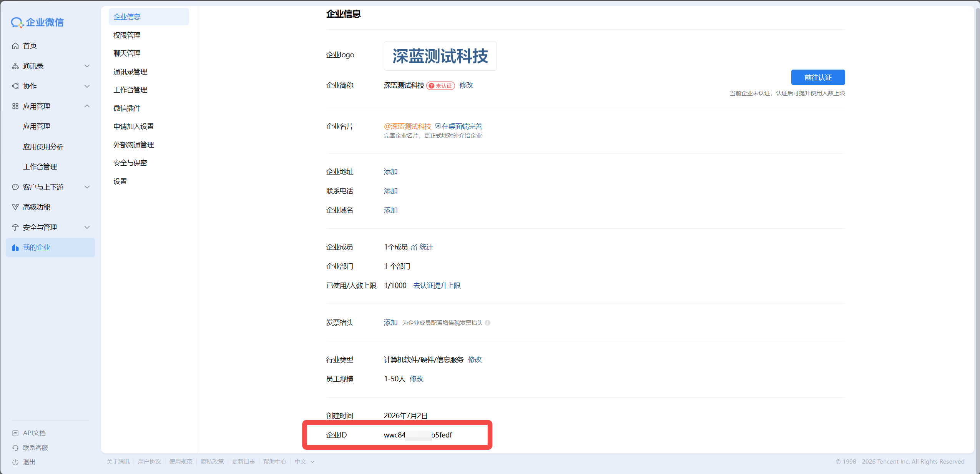Click 修改 next to 行业类型
Viewport: 980px width, 474px height.
click(x=475, y=360)
